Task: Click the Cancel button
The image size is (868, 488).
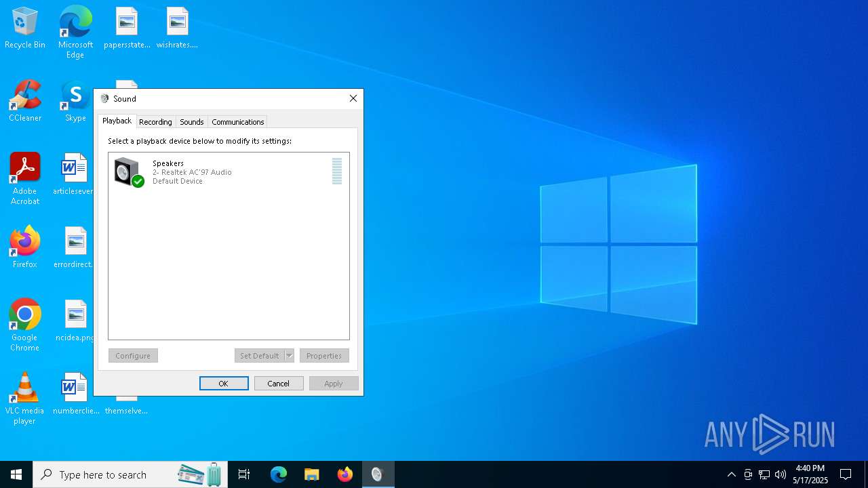Action: (x=279, y=384)
